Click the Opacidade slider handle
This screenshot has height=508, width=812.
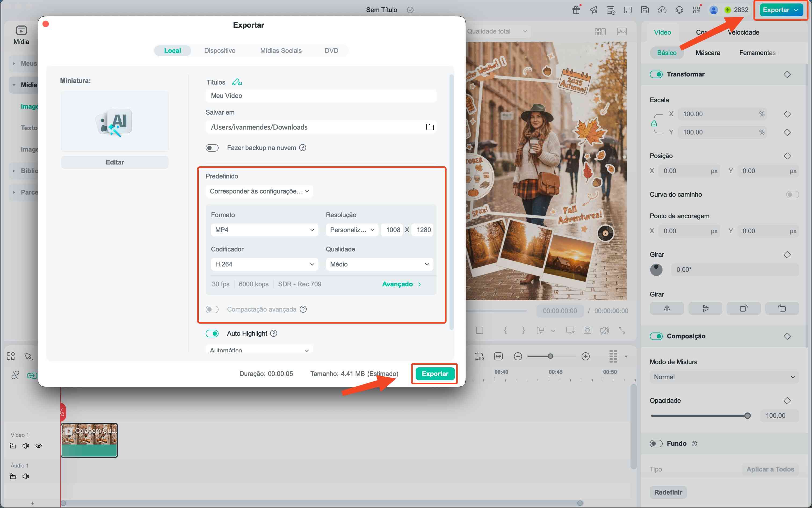coord(747,416)
